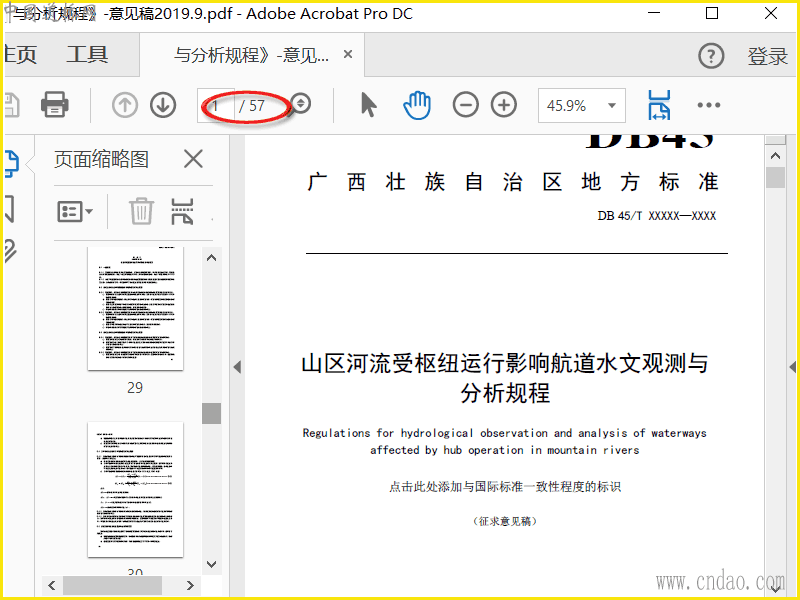Select the 与分析规程》-意见... document tab
The width and height of the screenshot is (800, 600).
click(251, 55)
